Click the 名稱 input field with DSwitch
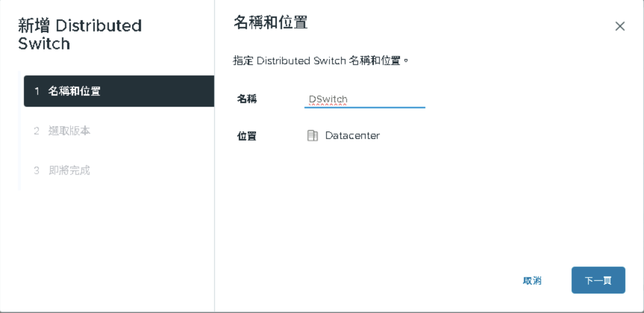 (x=365, y=99)
